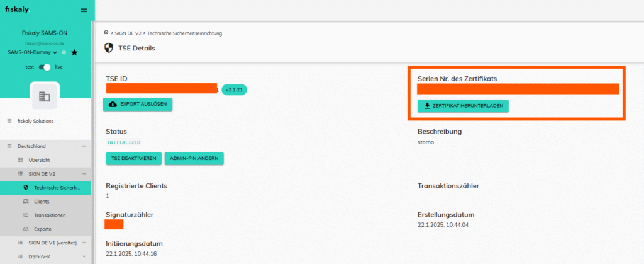Click the organization building icon
Image resolution: width=644 pixels, height=264 pixels.
click(44, 96)
